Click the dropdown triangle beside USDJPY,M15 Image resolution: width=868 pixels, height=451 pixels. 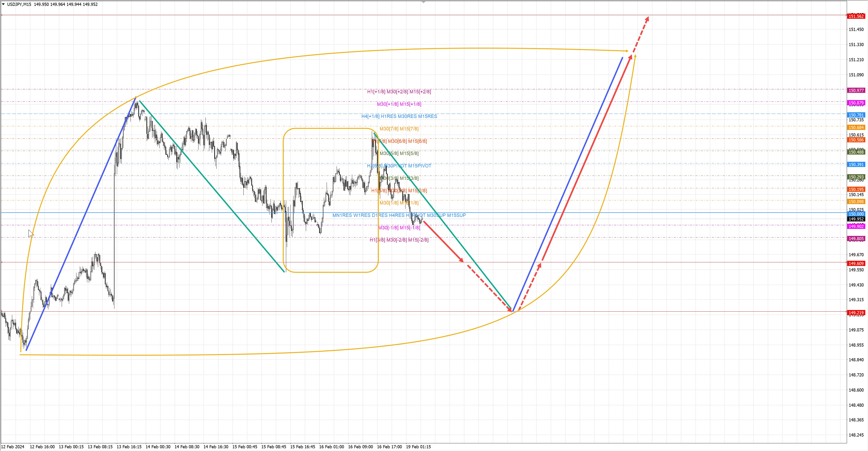3,4
